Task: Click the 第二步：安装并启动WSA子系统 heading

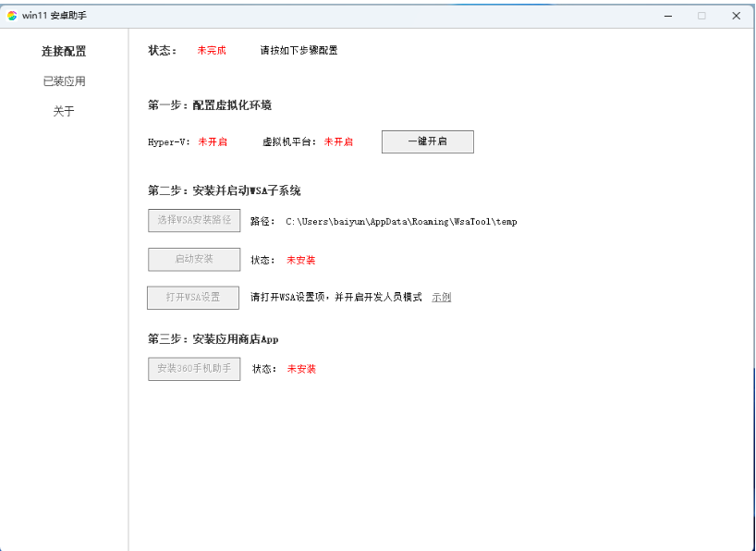Action: pyautogui.click(x=225, y=191)
